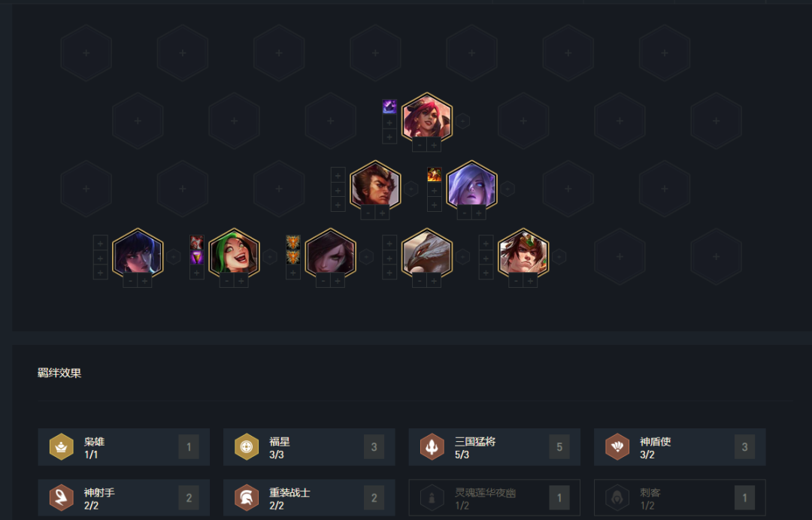
Task: Click the purple item equipped on red-haired champion
Action: tap(389, 107)
